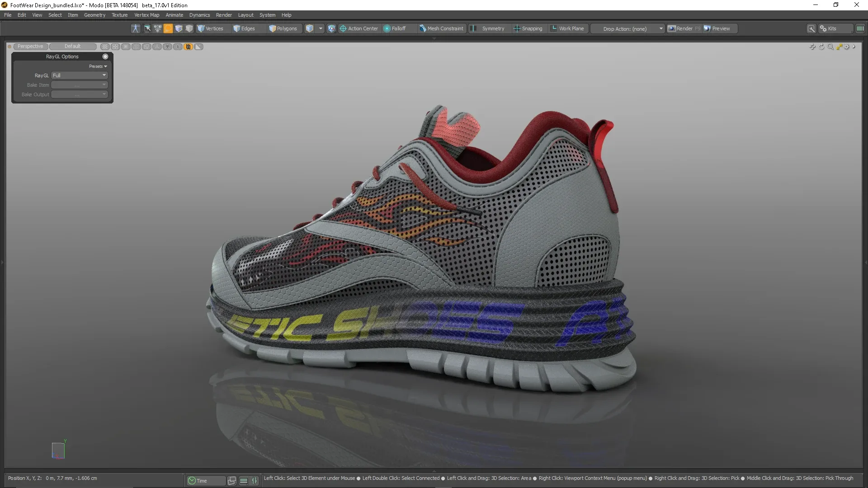The image size is (868, 488).
Task: Click the Render button
Action: click(684, 28)
